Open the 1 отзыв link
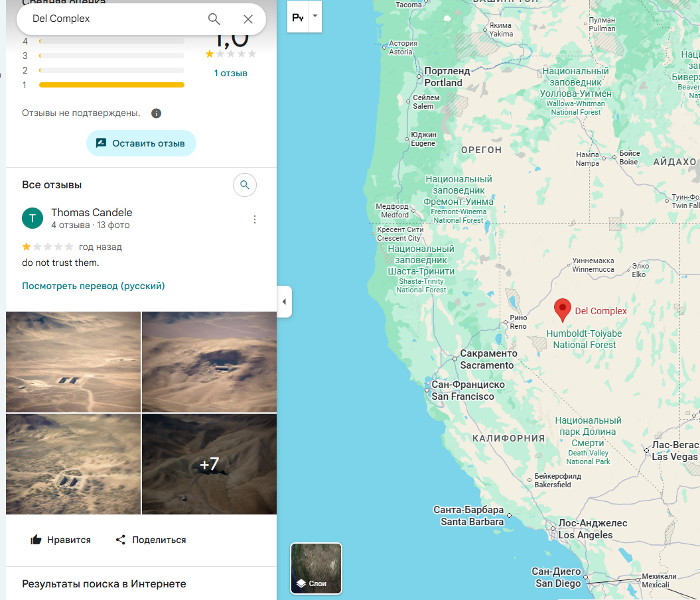The image size is (700, 600). (230, 73)
